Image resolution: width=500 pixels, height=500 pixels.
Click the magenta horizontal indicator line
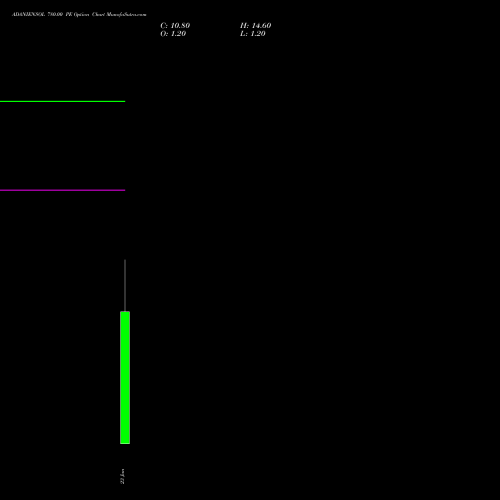(x=62, y=190)
